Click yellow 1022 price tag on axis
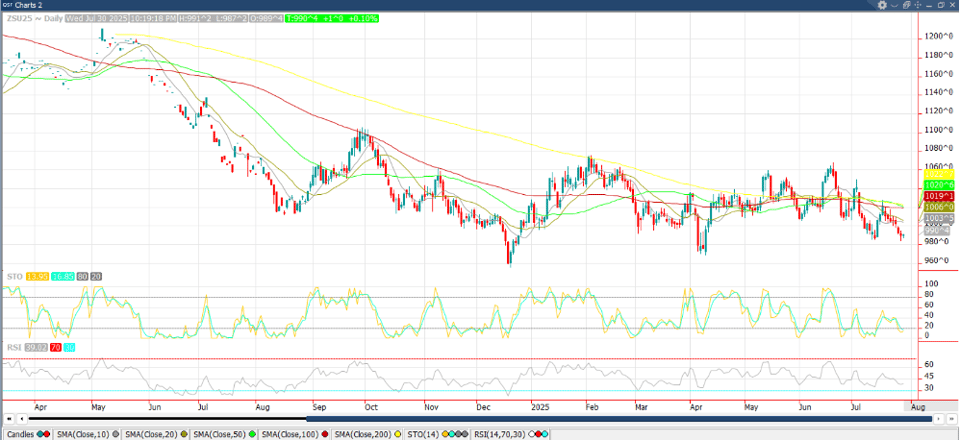This screenshot has height=440, width=960. click(x=939, y=174)
